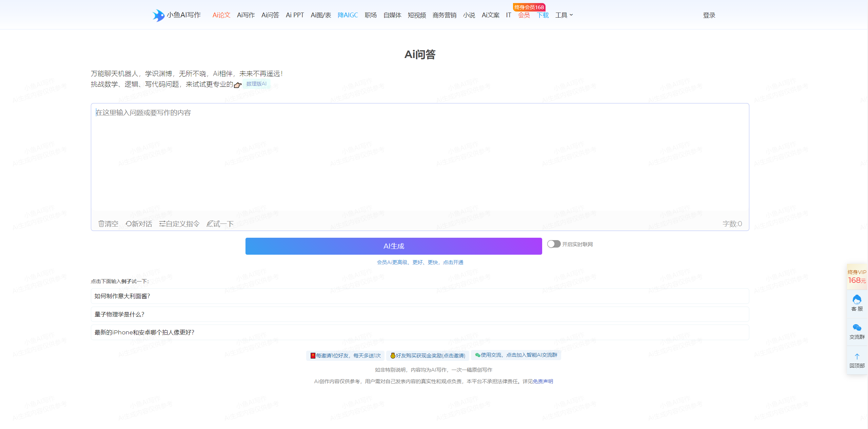Click the 数理版AI link

pyautogui.click(x=256, y=84)
